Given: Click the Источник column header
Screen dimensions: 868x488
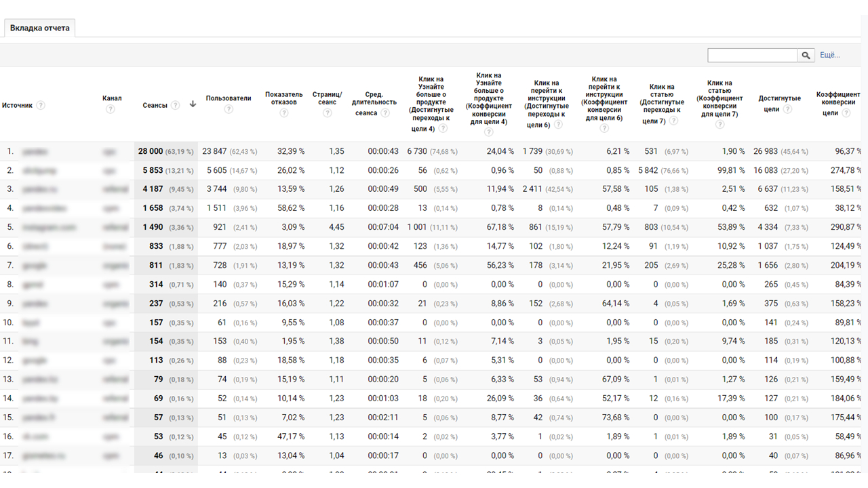Looking at the screenshot, I should 17,106.
